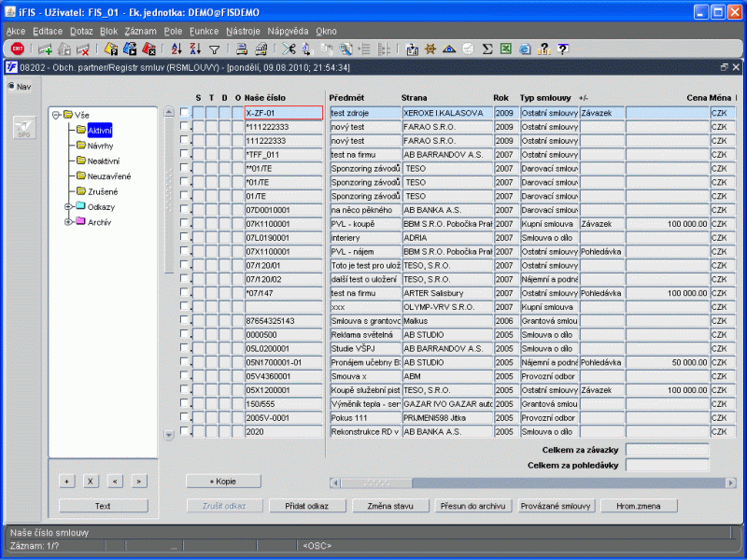747x560 pixels.
Task: Tick the checkbox for row X-ZF-01
Action: tap(185, 113)
